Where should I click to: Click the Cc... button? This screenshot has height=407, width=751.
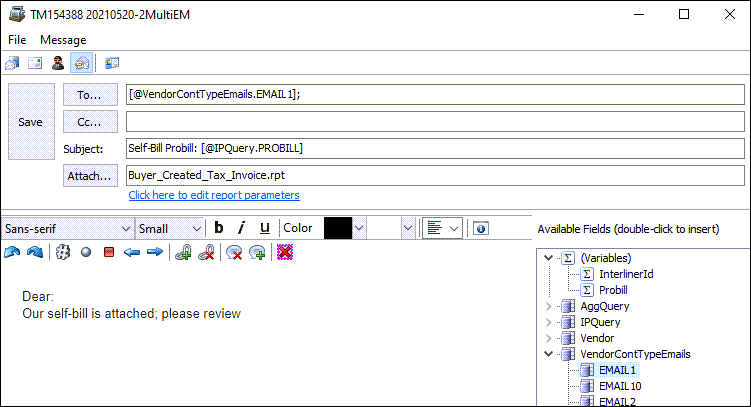(x=90, y=122)
